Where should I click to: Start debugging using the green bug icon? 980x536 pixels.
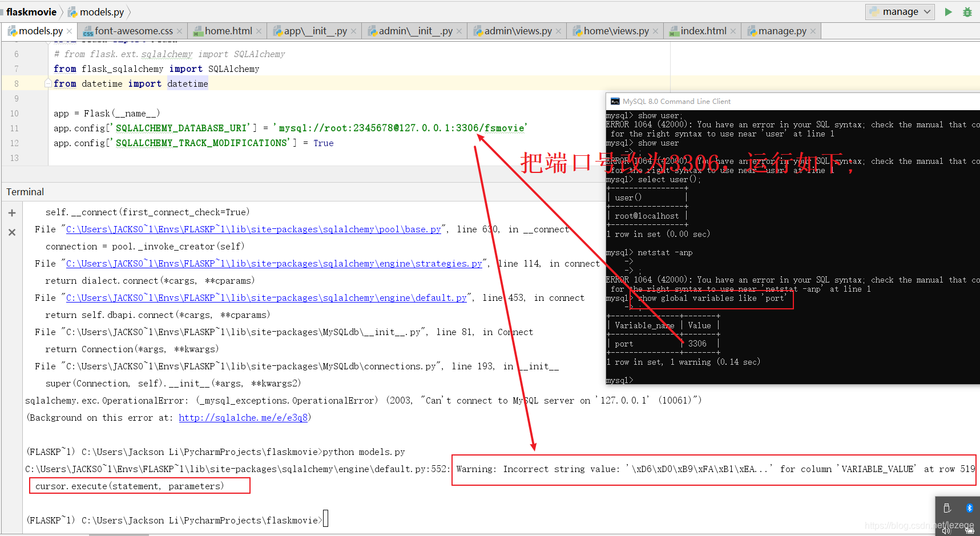click(x=967, y=11)
